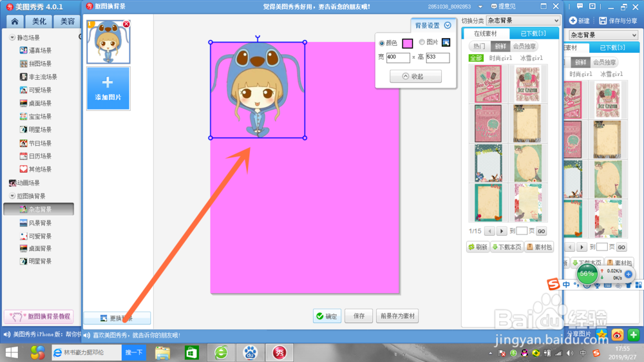Click the 前景存为素材 button
This screenshot has height=362, width=644.
[x=397, y=316]
